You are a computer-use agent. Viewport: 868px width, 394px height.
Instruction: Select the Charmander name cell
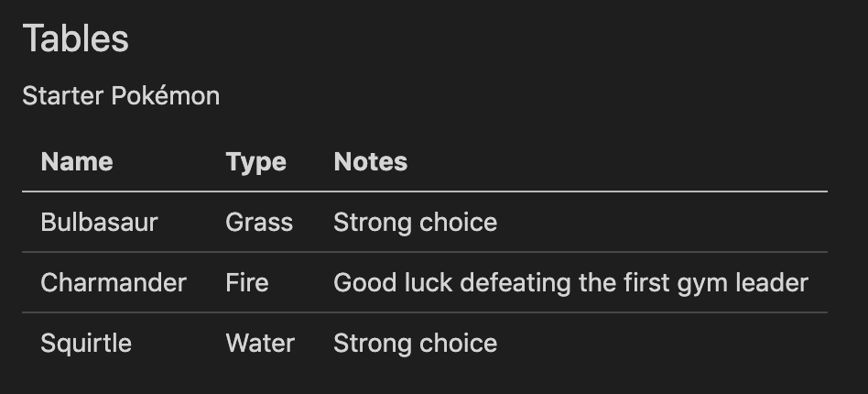114,282
